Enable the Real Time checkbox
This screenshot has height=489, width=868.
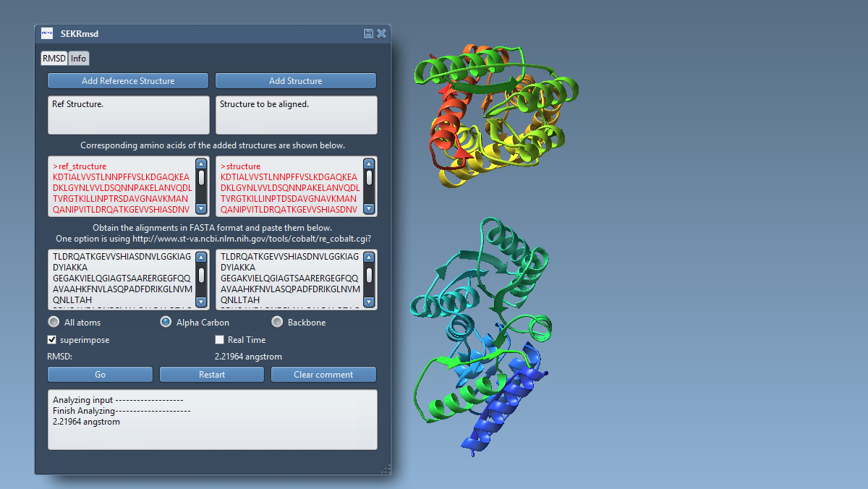tap(220, 339)
